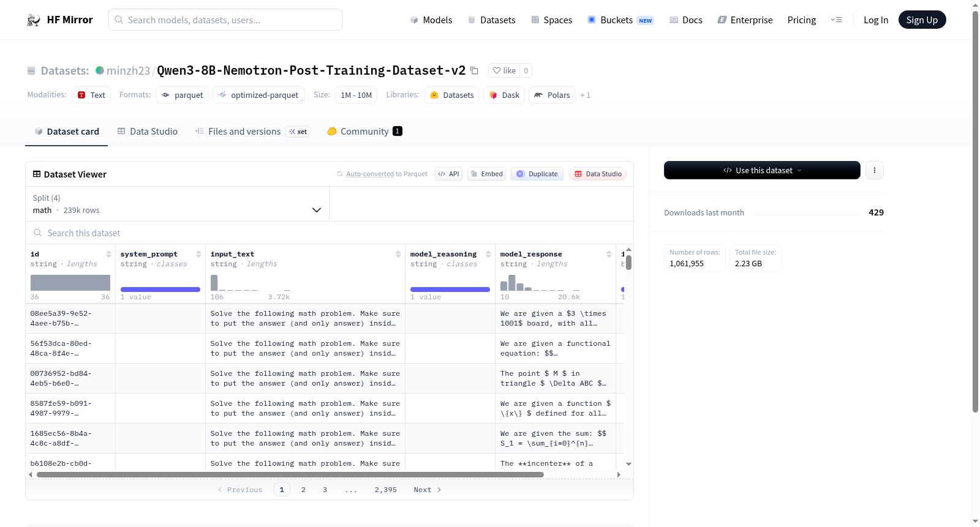Open Buckets in the top navigation

621,20
